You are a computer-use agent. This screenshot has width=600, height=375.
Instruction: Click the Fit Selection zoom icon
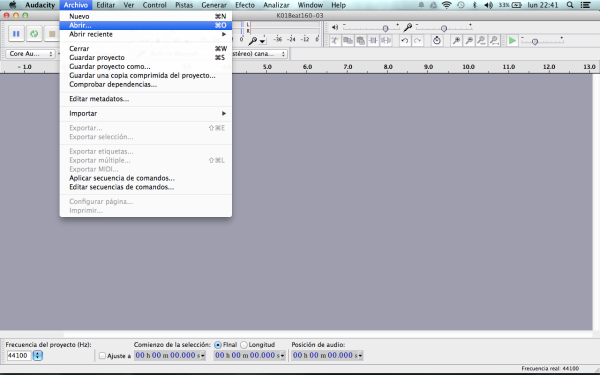click(481, 41)
